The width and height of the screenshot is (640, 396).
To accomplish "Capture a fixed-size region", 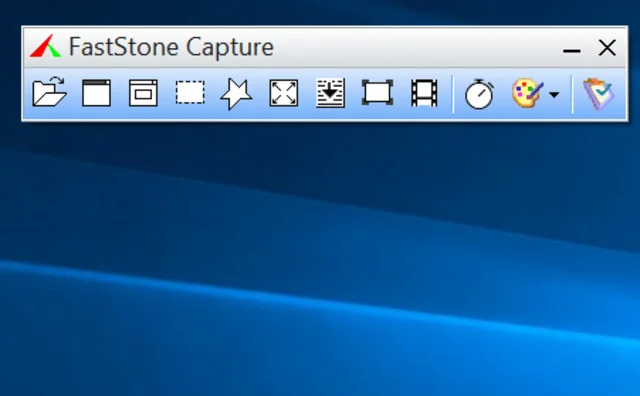I will [378, 93].
